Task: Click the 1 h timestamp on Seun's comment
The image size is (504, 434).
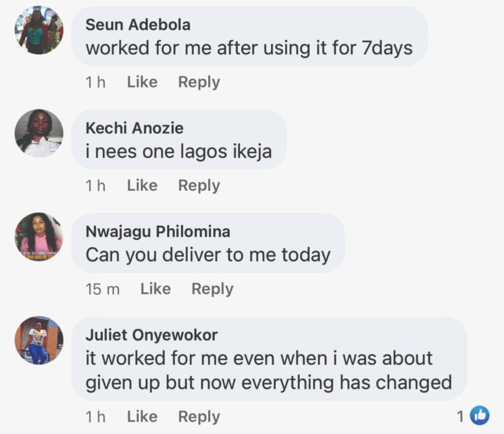Action: 95,82
